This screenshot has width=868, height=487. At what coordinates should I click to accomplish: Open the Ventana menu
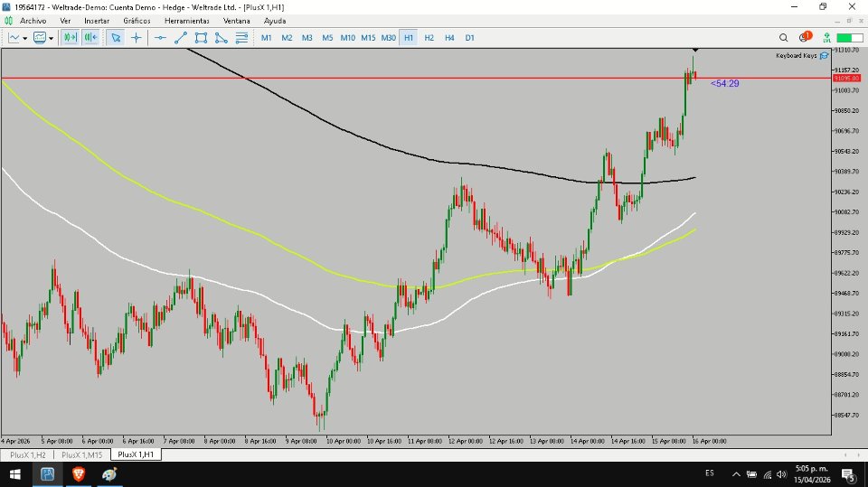(x=236, y=21)
